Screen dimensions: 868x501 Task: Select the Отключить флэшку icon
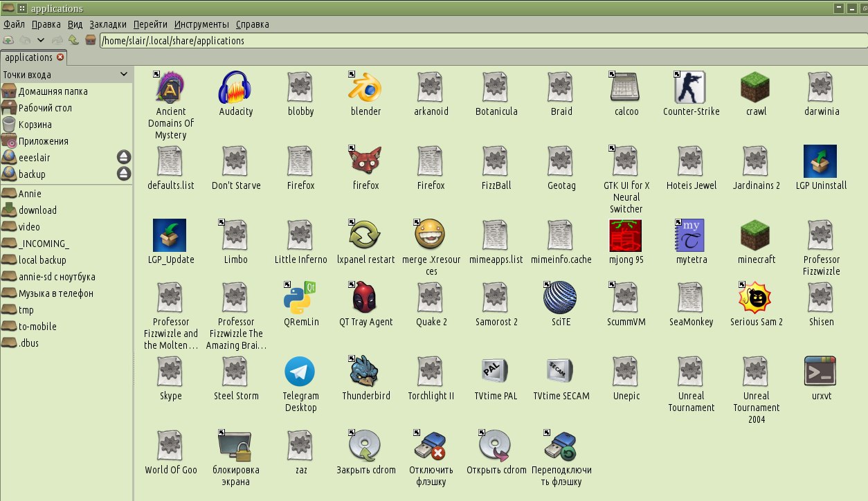point(431,446)
